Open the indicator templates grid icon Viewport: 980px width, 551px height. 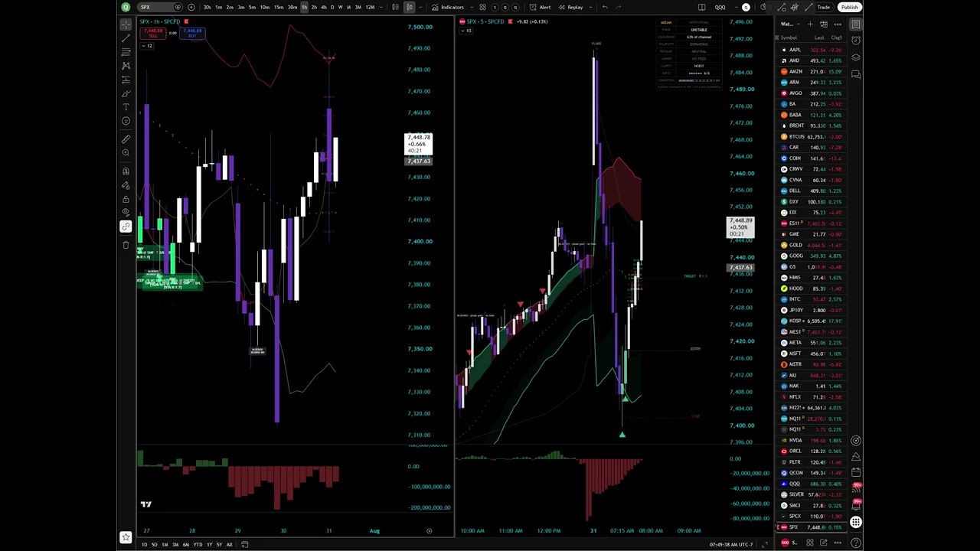pos(482,7)
